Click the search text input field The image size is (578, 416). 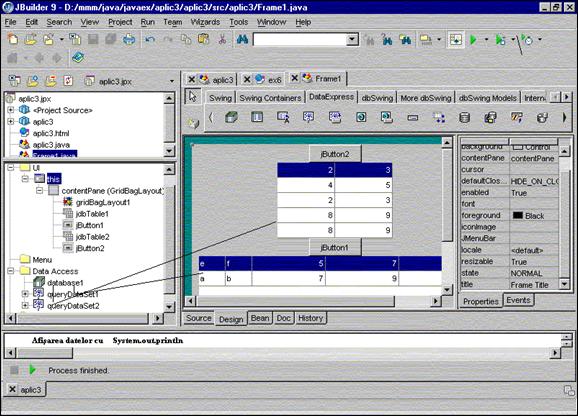click(300, 39)
